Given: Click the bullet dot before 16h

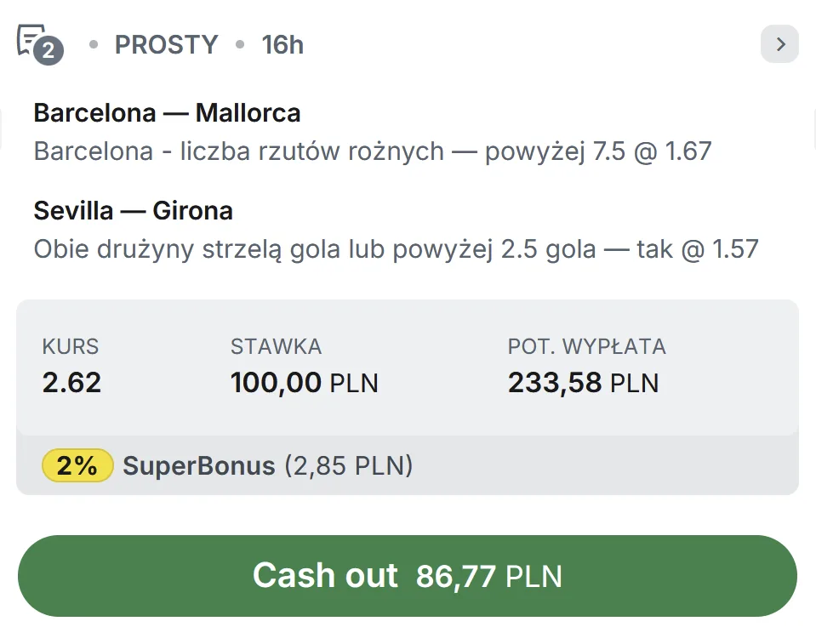Looking at the screenshot, I should click(x=242, y=44).
